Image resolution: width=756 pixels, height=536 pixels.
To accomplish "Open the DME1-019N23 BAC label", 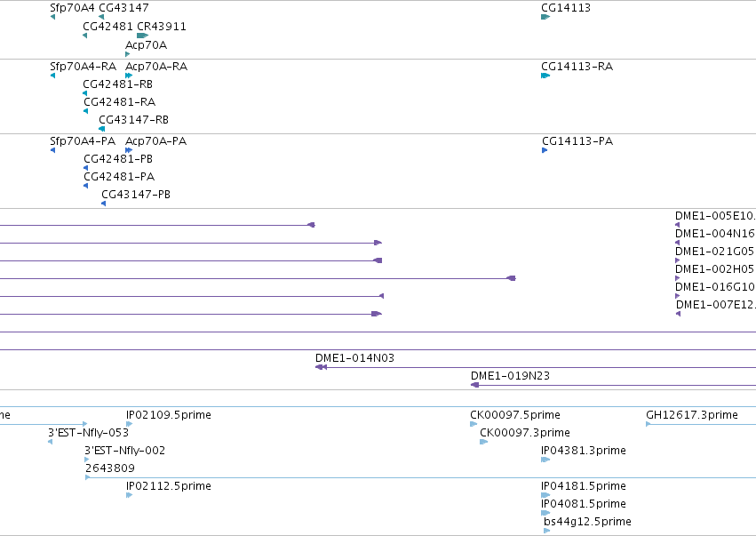I will coord(510,376).
